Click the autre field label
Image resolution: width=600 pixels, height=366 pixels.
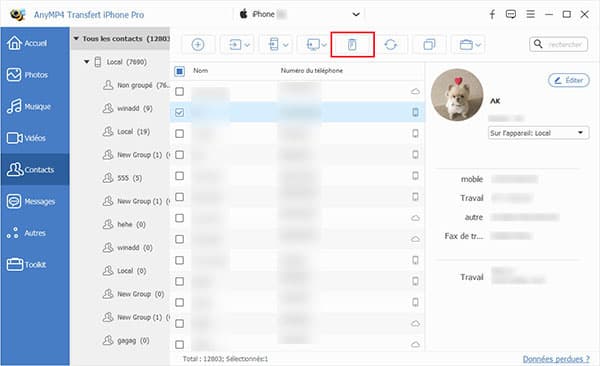pos(474,217)
